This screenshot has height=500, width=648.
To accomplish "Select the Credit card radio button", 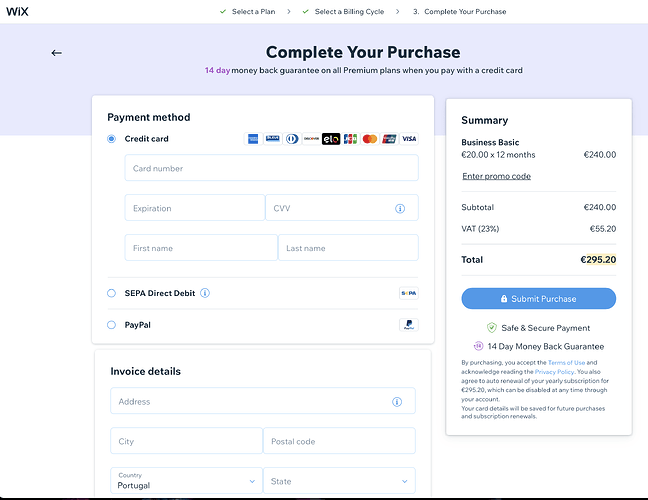I will pyautogui.click(x=112, y=139).
